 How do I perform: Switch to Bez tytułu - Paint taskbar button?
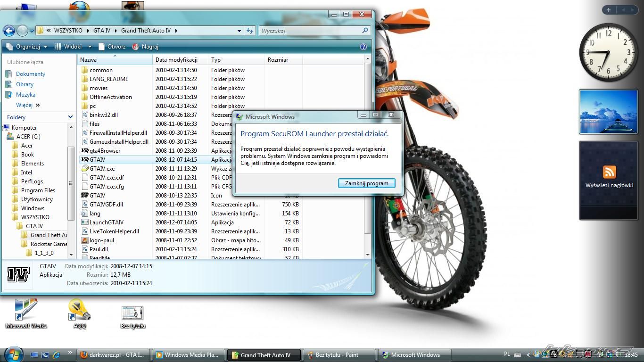pyautogui.click(x=339, y=355)
